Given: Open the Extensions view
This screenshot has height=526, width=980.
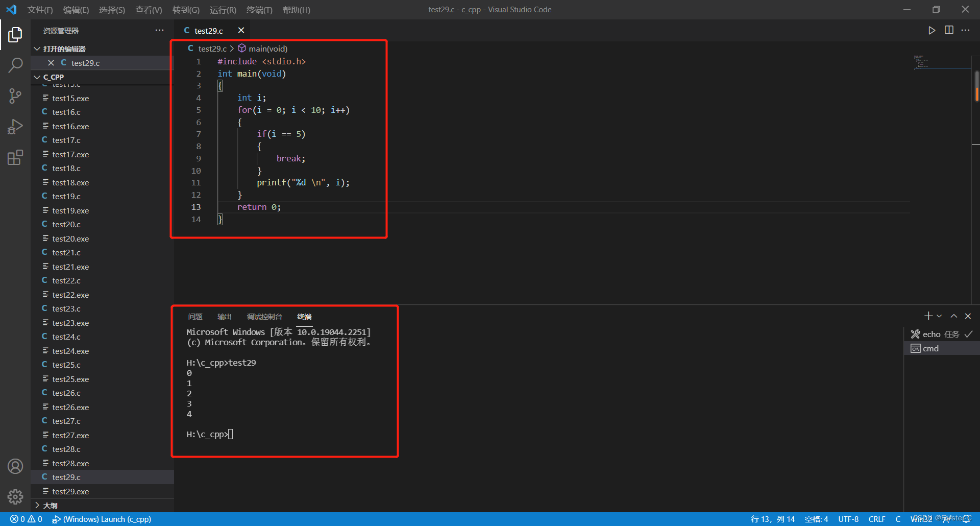Looking at the screenshot, I should (15, 157).
